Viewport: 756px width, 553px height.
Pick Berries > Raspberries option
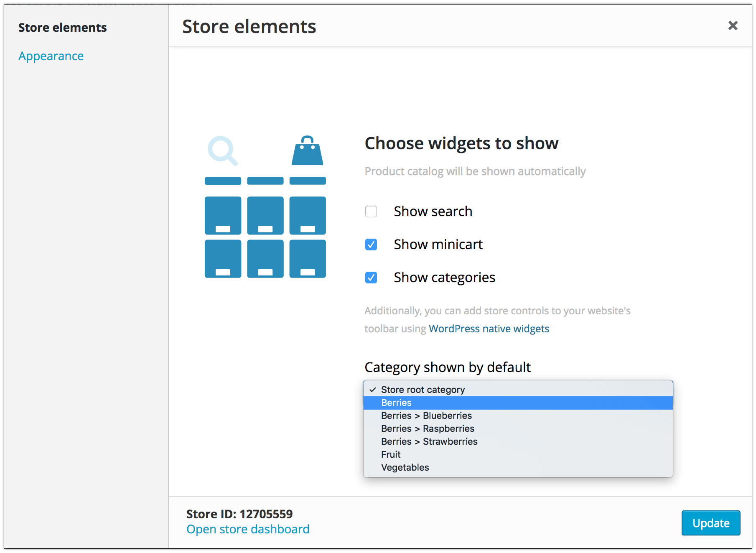tap(518, 428)
